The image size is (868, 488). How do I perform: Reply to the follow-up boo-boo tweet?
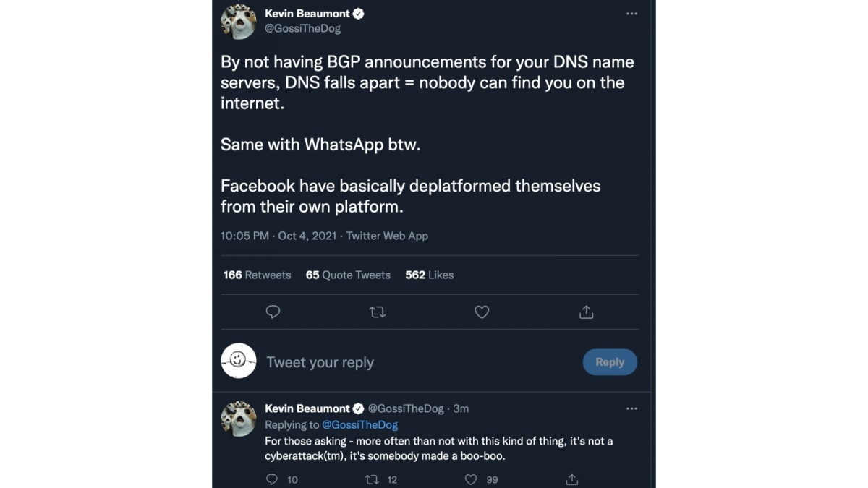(272, 479)
